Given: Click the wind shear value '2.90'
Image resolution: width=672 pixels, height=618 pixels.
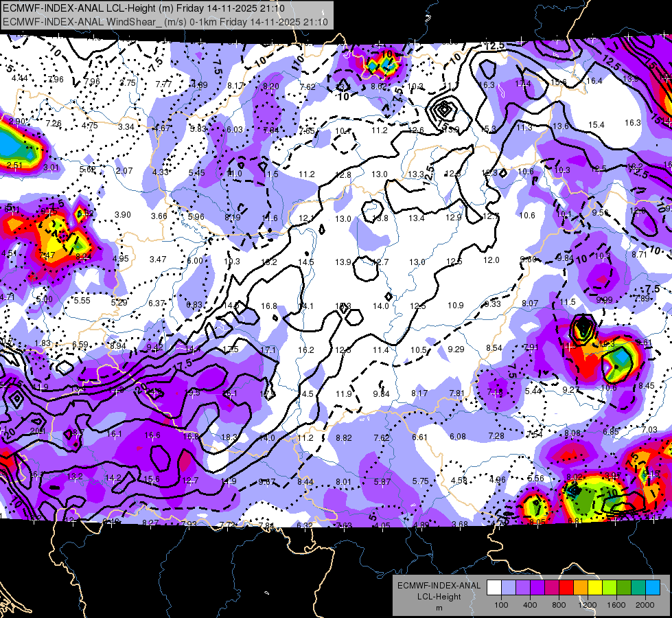Looking at the screenshot, I should coord(16,122).
